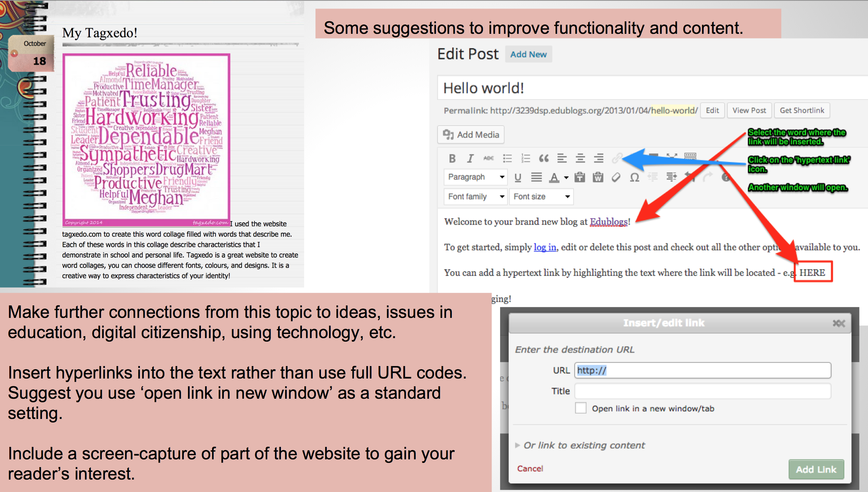868x492 pixels.
Task: Apply strikethrough with the ABC icon
Action: pos(488,158)
